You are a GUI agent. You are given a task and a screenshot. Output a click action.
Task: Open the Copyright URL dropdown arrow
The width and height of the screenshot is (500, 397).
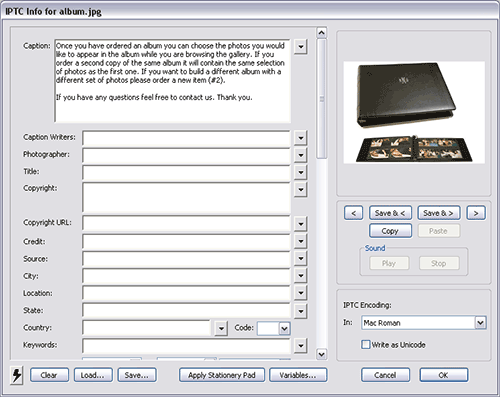(301, 224)
